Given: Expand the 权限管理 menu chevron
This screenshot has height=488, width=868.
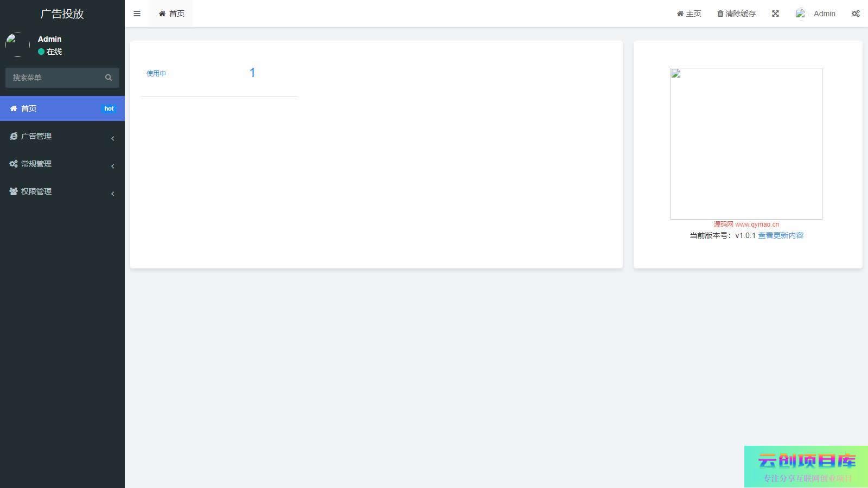Looking at the screenshot, I should click(x=112, y=194).
